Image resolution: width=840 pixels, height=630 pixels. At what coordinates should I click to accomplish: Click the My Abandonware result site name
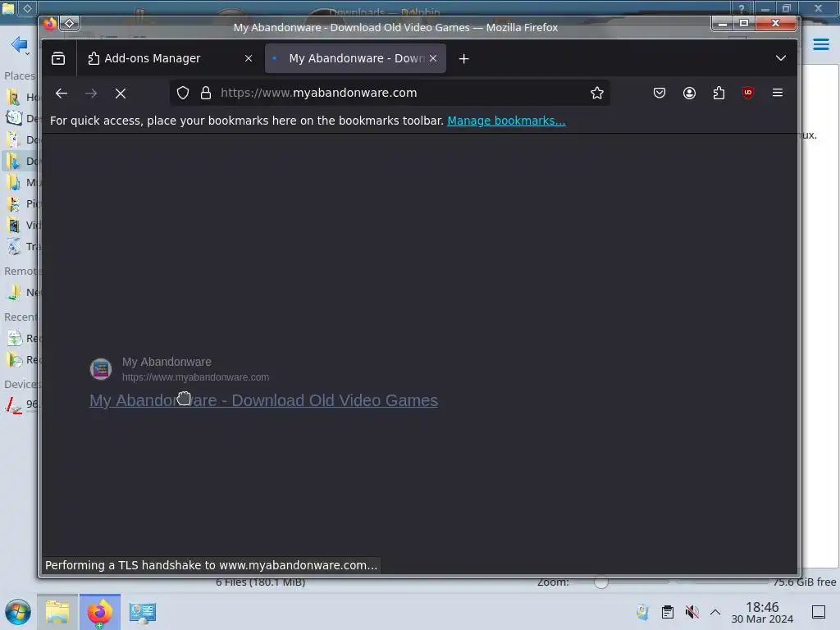click(x=167, y=362)
